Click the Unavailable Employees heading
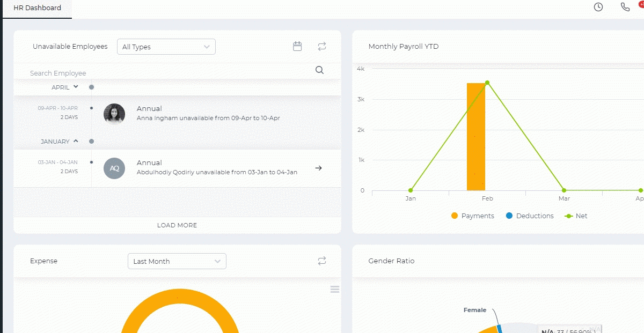Viewport: 644px width, 333px height. 70,47
